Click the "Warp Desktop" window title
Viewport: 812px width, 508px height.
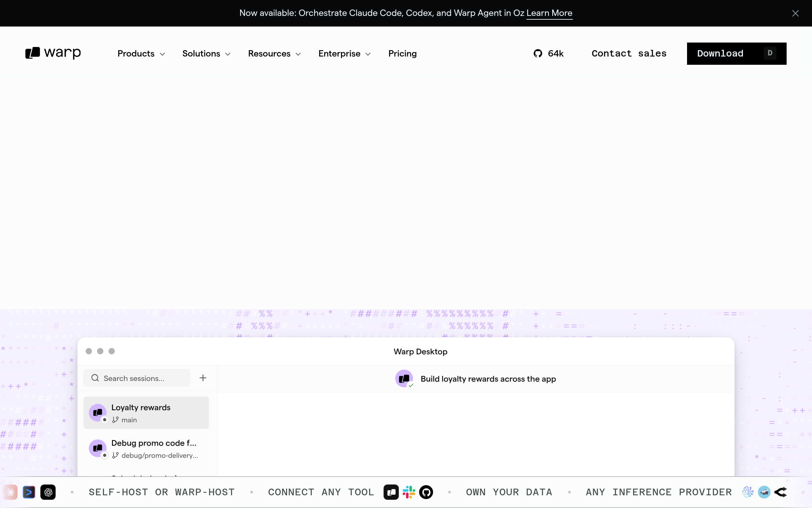[x=420, y=351]
